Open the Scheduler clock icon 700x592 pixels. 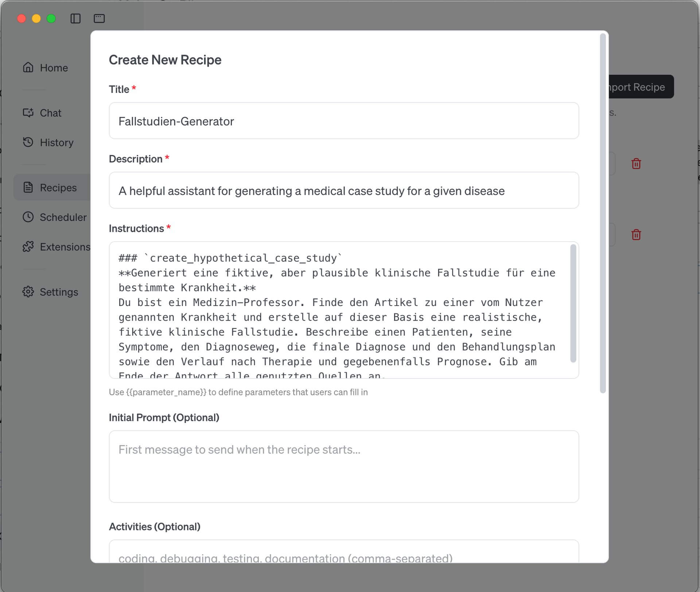click(28, 217)
